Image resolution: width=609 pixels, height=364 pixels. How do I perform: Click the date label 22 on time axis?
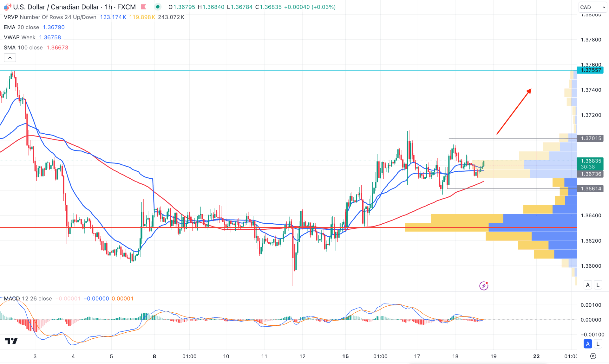[536, 356]
